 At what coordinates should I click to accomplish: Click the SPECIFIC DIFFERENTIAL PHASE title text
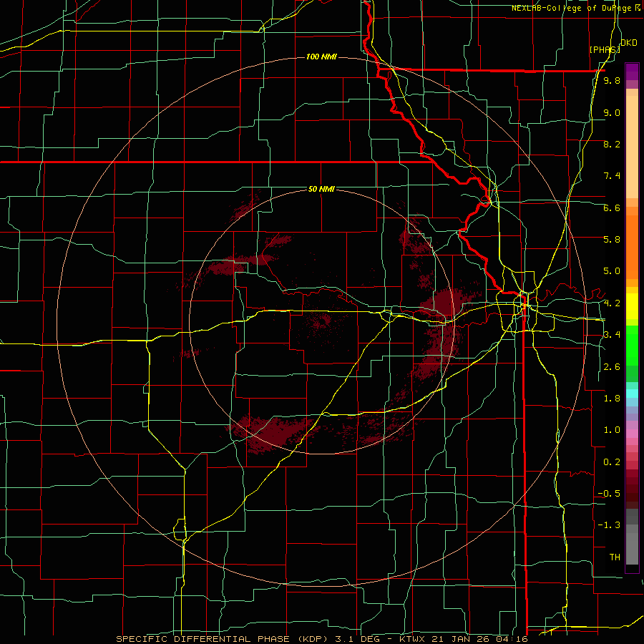(x=203, y=639)
